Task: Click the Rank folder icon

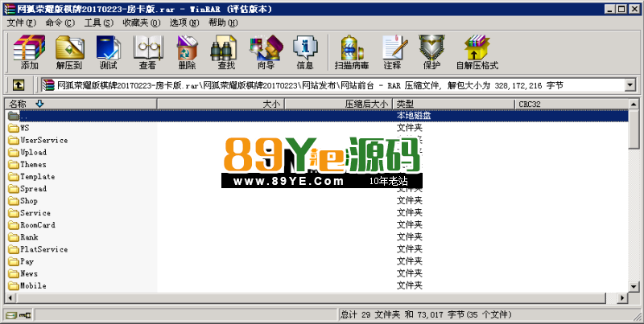Action: click(x=14, y=237)
